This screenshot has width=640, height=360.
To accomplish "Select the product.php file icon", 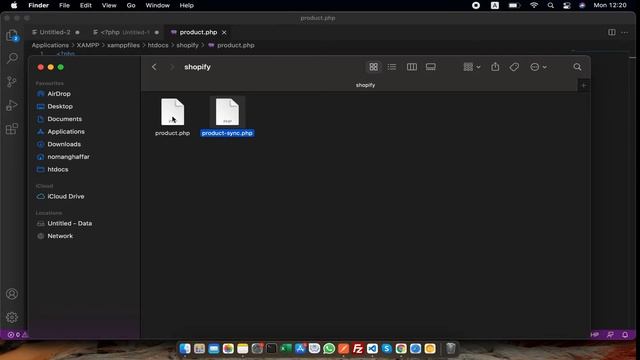I will click(x=173, y=112).
